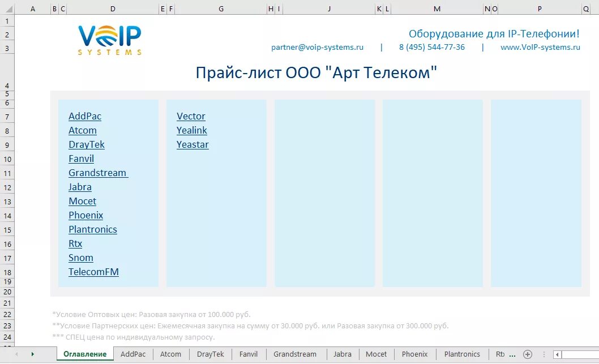Screen dimensions: 599x364
Task: Click the Оборудование для IP-Телефонии! heading
Action: (x=494, y=33)
